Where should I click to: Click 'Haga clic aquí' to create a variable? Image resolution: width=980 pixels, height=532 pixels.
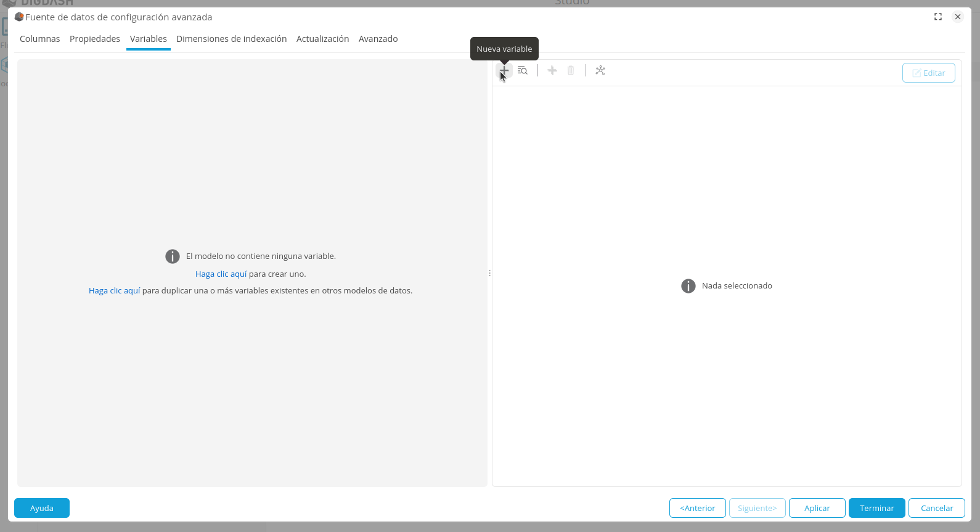[221, 274]
